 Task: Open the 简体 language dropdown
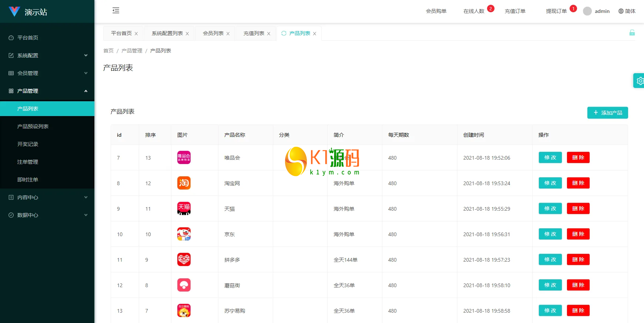[627, 11]
